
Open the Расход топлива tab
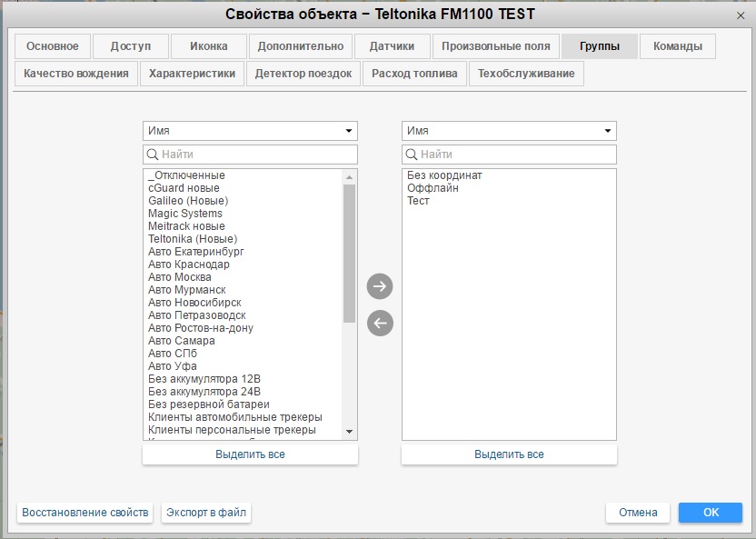click(414, 74)
